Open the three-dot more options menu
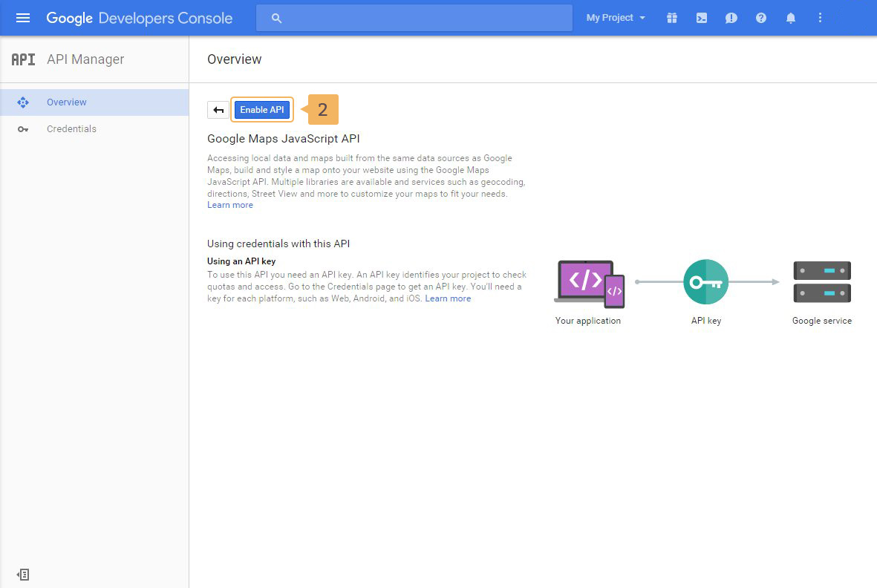This screenshot has height=588, width=877. pyautogui.click(x=820, y=18)
